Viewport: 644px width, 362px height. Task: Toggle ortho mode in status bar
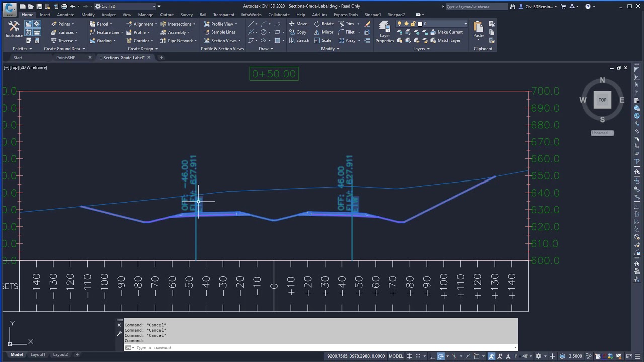click(x=432, y=356)
